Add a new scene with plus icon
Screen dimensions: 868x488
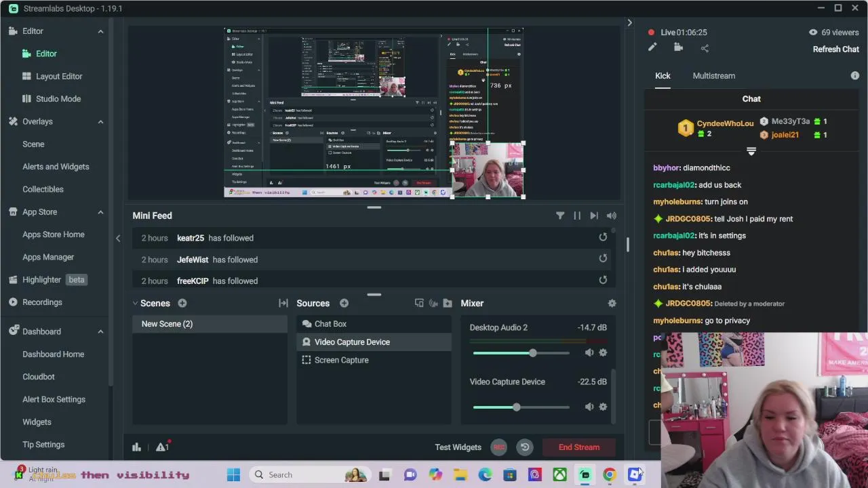182,304
